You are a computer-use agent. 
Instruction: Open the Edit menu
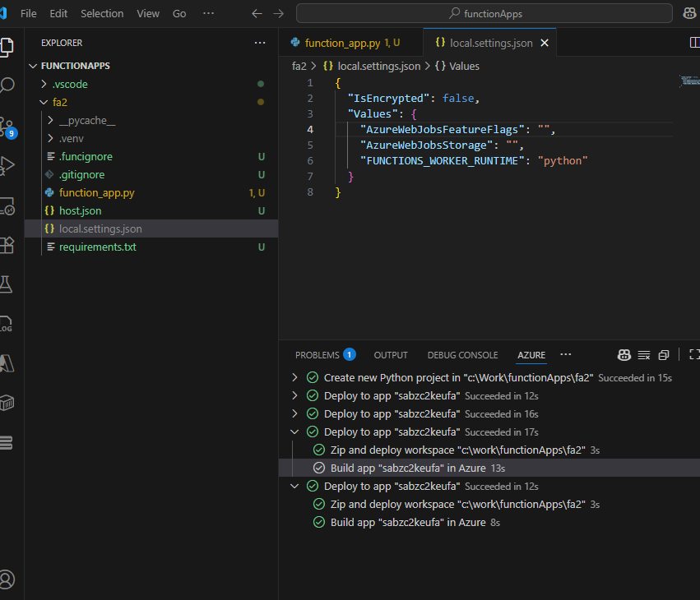coord(58,14)
